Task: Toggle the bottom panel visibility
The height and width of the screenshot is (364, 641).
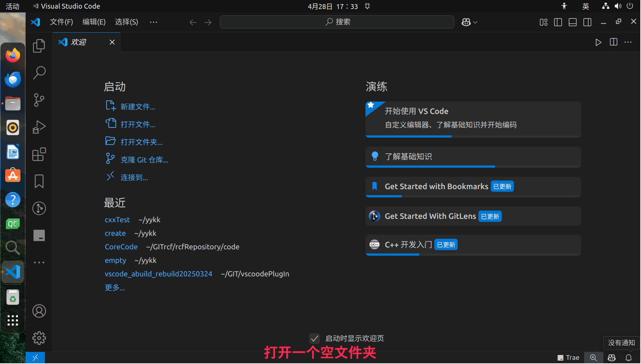Action: pos(572,22)
